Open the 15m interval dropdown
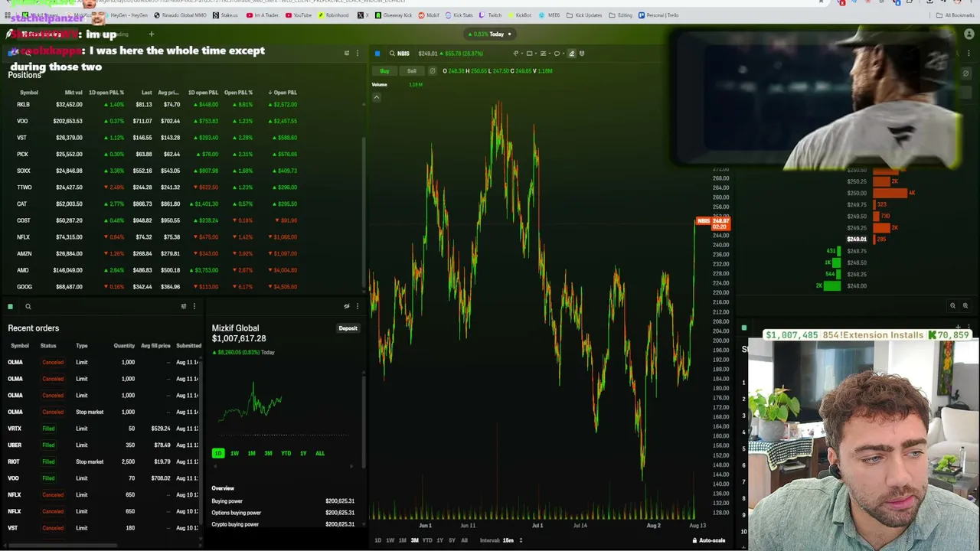Screen dimensions: 980x551 click(x=512, y=540)
